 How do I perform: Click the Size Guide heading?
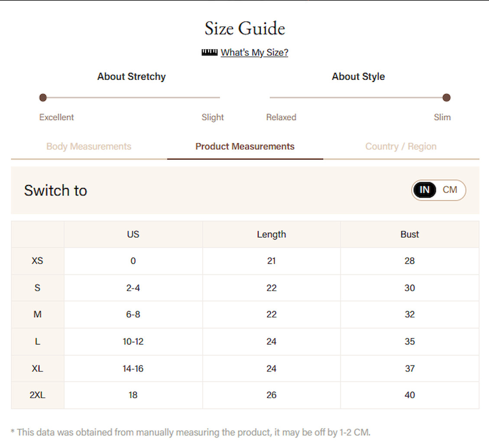[245, 29]
